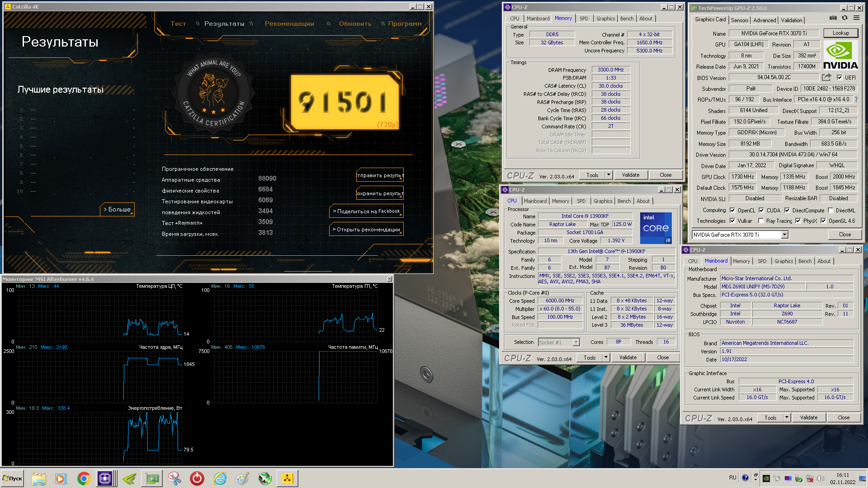Click the Close button in GPU-Z
This screenshot has height=488, width=868.
click(x=844, y=235)
